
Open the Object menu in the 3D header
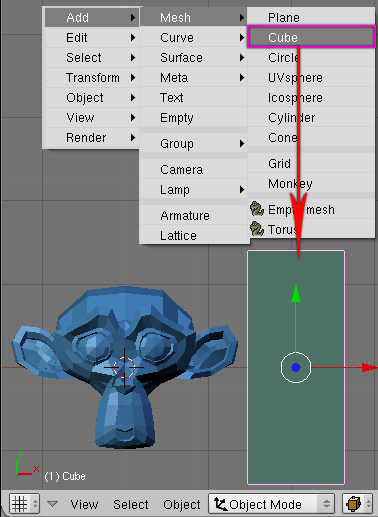[182, 504]
